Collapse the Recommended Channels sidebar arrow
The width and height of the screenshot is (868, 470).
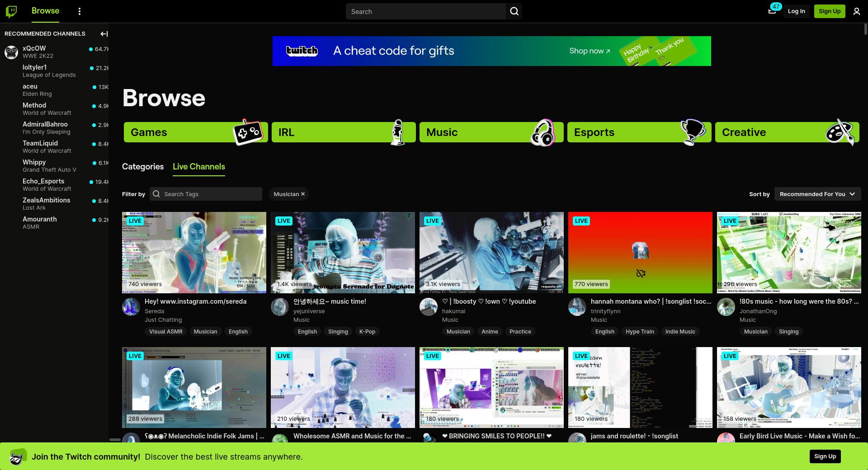point(104,33)
